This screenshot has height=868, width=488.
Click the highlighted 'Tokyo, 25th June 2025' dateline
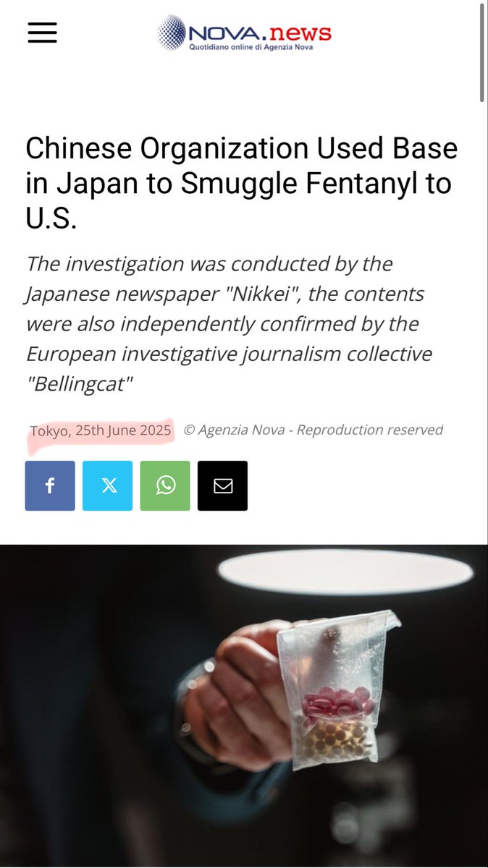[101, 430]
